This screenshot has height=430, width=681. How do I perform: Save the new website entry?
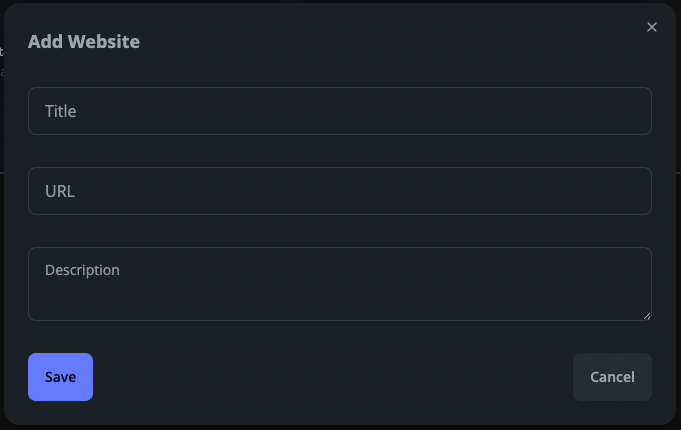pos(60,377)
